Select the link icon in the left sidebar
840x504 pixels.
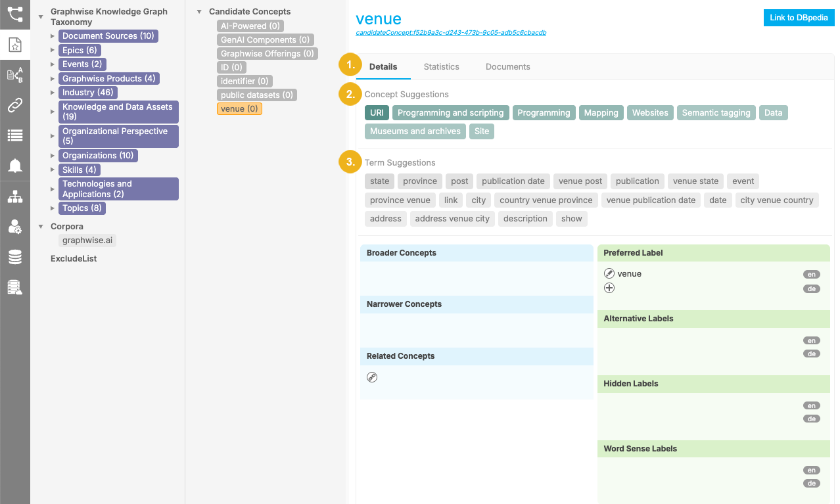(x=14, y=104)
